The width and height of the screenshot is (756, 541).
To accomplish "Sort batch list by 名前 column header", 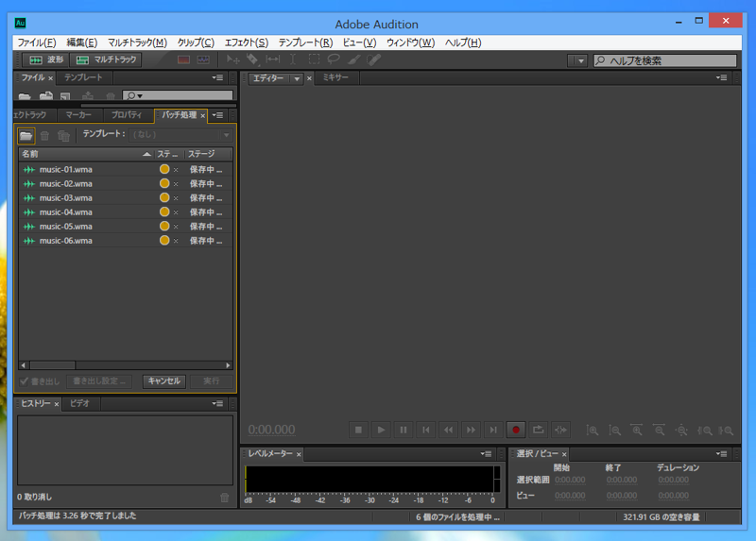I will 86,154.
